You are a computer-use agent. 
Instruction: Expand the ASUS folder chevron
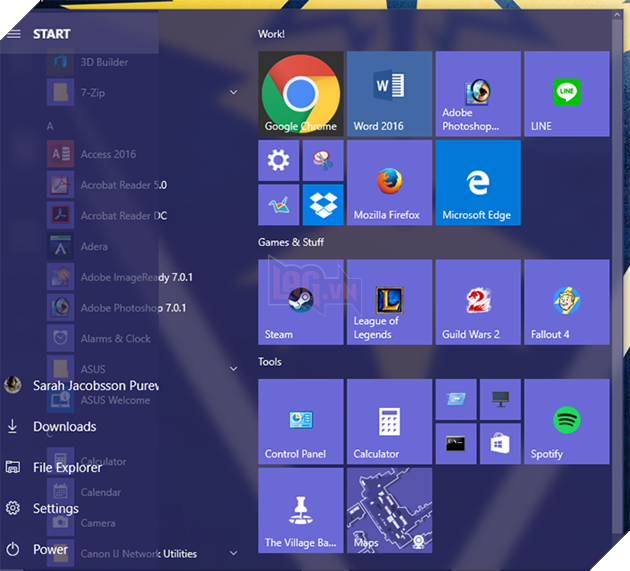click(233, 369)
